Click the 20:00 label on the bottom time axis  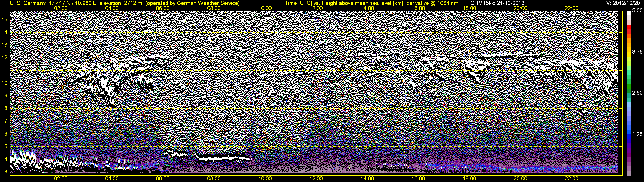[x=521, y=179]
